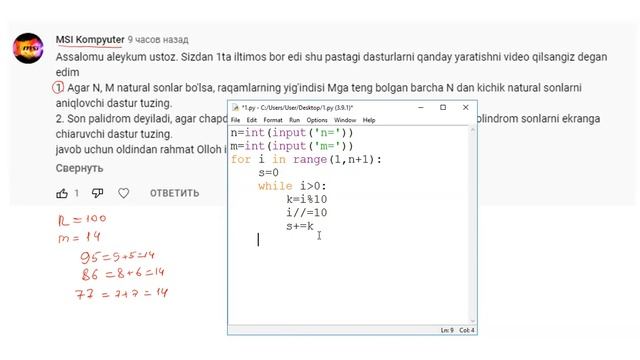Open the File menu in IDLE
This screenshot has height=360, width=640.
click(236, 120)
